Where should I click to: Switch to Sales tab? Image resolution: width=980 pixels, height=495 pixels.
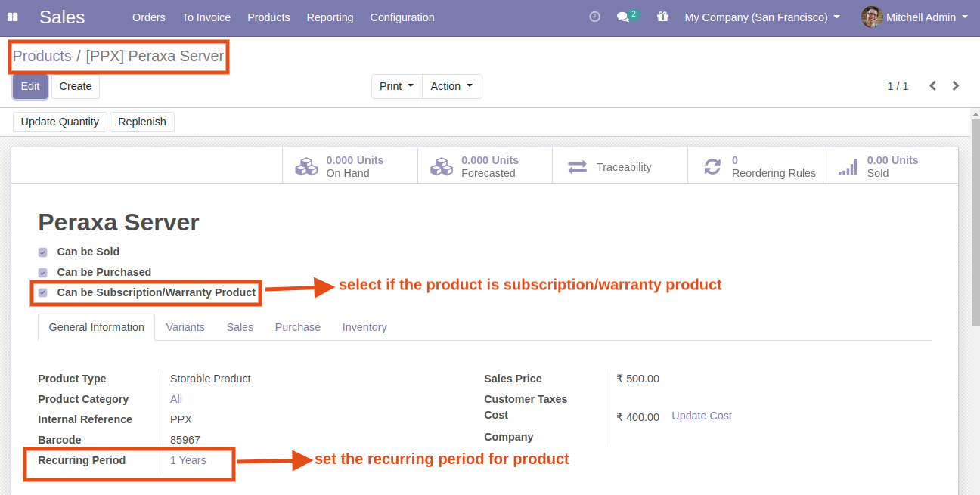240,327
